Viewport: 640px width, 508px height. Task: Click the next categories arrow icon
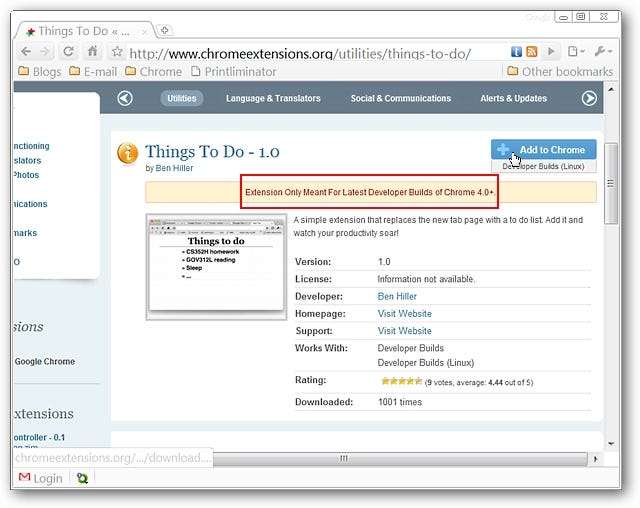coord(589,98)
